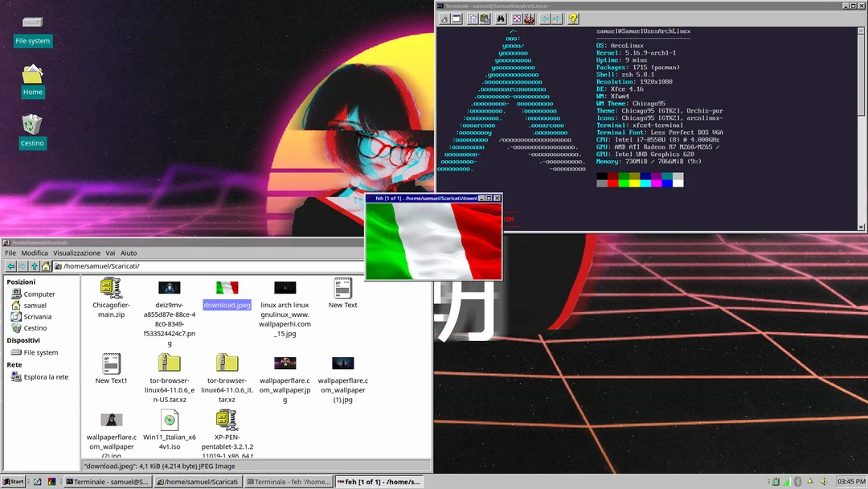Screen dimensions: 868x489
Task: Click the Start button on the taskbar
Action: [14, 481]
